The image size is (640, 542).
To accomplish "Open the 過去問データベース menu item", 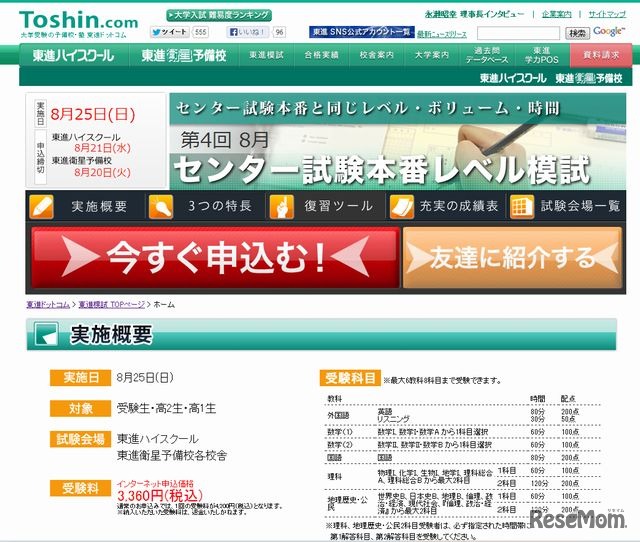I will coord(487,55).
